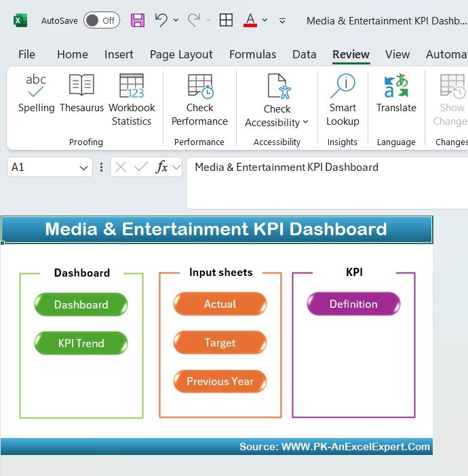Click the Borders grid icon
This screenshot has height=476, width=468.
[226, 20]
